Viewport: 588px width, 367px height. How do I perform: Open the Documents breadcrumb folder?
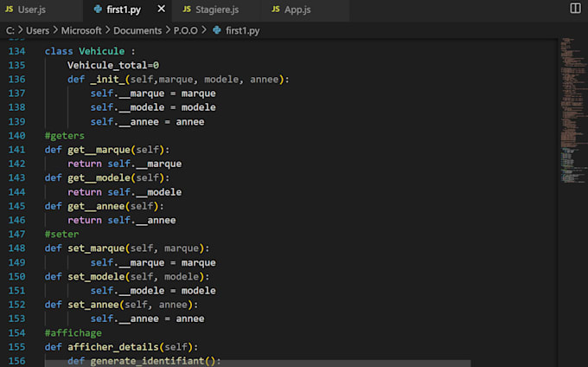tap(137, 30)
